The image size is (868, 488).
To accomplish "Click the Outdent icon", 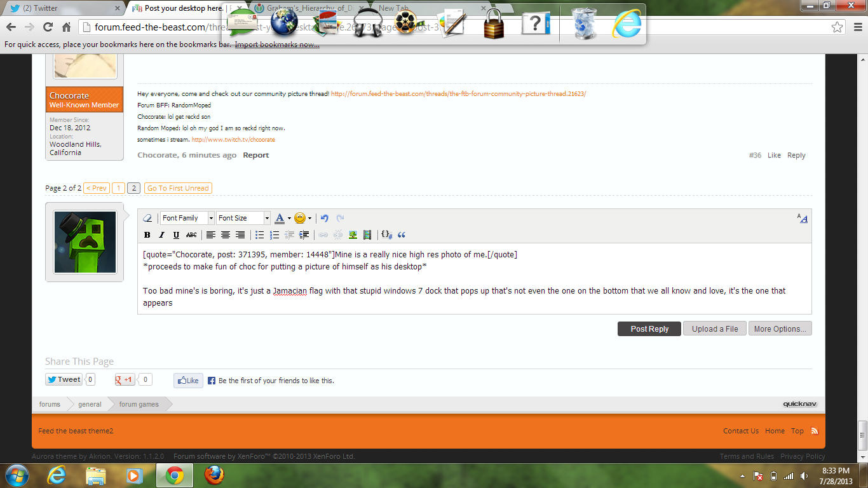I will tap(290, 235).
